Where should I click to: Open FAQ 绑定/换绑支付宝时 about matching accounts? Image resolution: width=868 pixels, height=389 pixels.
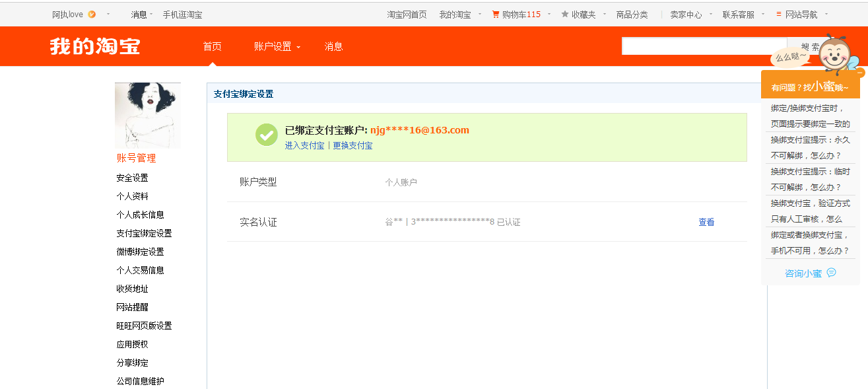click(811, 116)
